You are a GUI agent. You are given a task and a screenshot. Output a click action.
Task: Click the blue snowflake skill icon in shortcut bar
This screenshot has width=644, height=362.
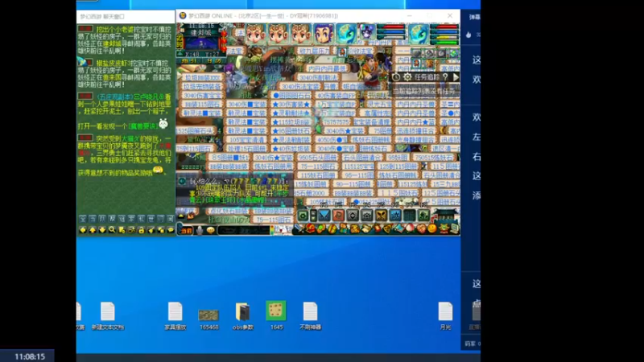[395, 216]
